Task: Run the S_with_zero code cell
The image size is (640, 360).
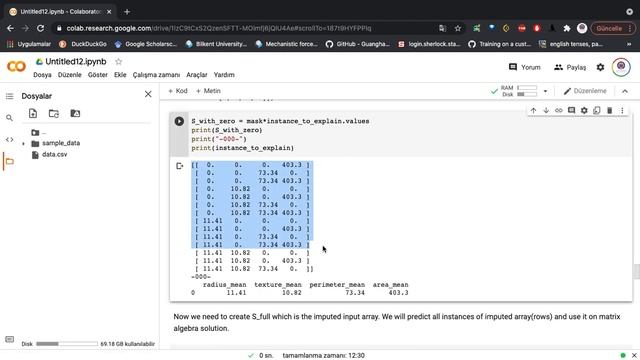Action: [x=179, y=121]
